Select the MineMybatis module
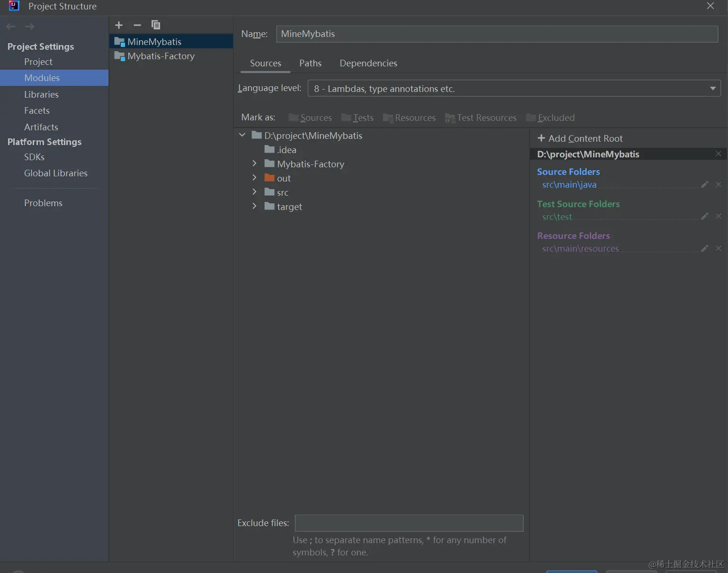Image resolution: width=728 pixels, height=573 pixels. (x=171, y=42)
